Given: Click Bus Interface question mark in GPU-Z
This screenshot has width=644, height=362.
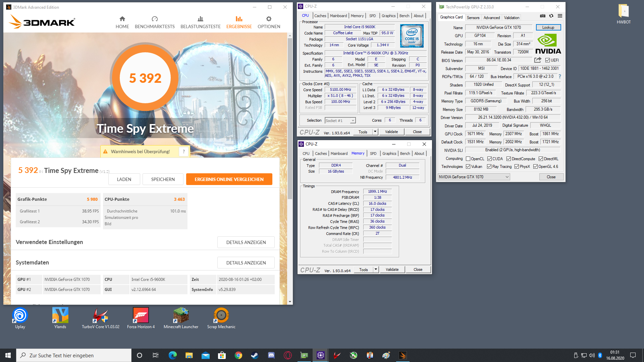Looking at the screenshot, I should coord(559,76).
